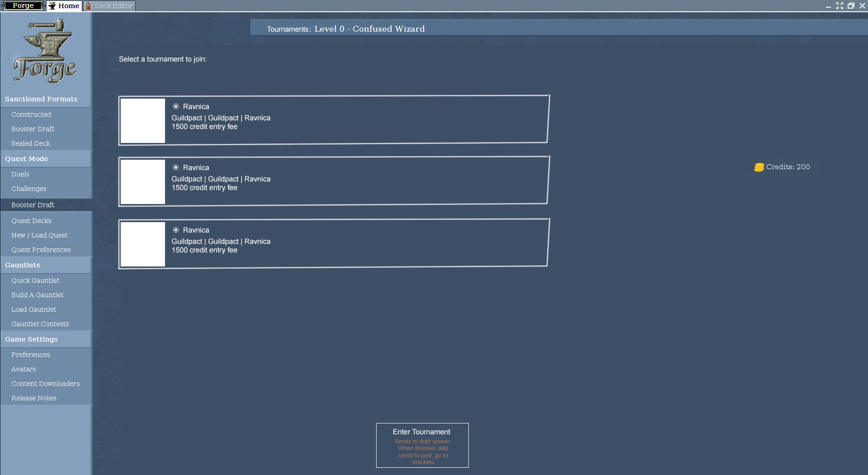Screen dimensions: 868x475
Task: Switch to the Deck Editor tab
Action: coord(109,6)
